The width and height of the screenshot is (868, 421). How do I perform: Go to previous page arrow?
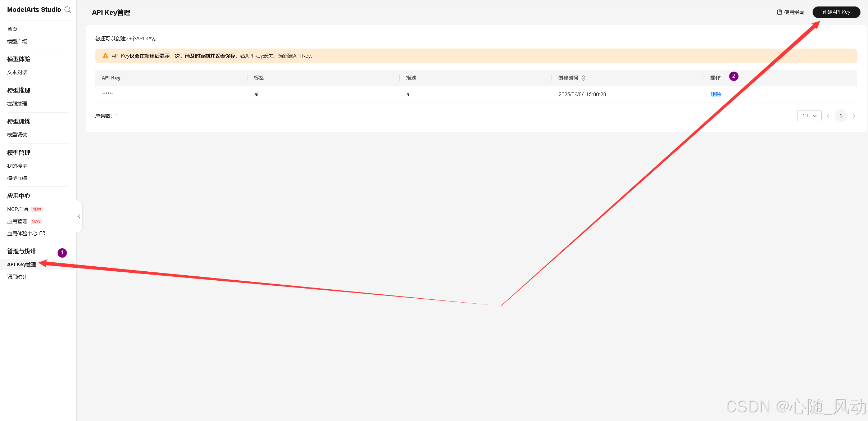pyautogui.click(x=828, y=116)
